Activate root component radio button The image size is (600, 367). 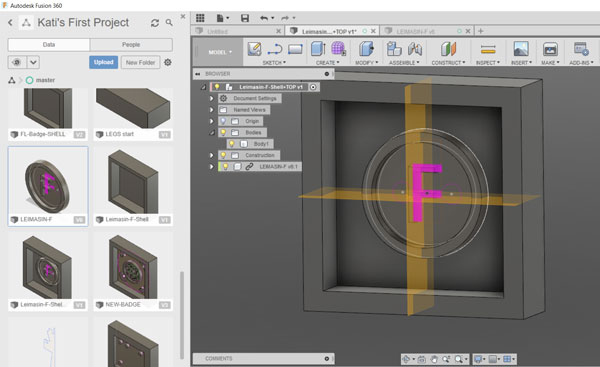[x=313, y=87]
